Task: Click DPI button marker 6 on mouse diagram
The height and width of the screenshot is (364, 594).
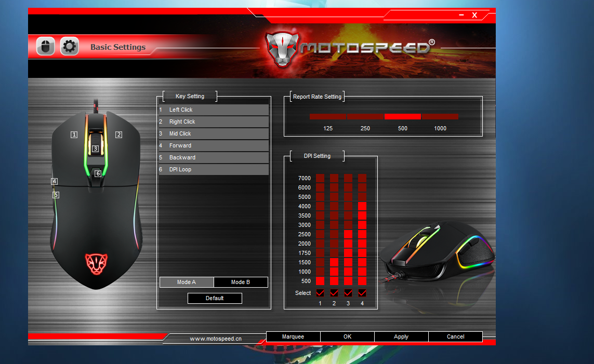Action: tap(98, 173)
